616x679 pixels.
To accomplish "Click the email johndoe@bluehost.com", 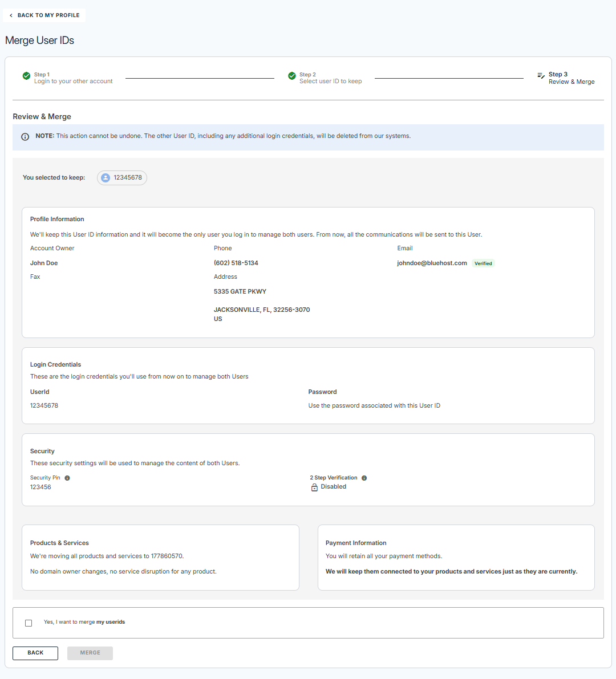I will click(432, 263).
